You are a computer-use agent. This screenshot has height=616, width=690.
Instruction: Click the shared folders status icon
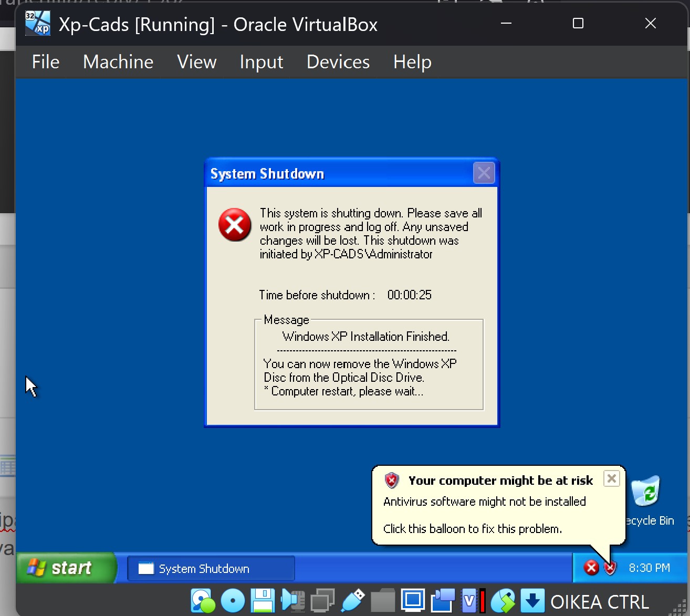pyautogui.click(x=383, y=601)
